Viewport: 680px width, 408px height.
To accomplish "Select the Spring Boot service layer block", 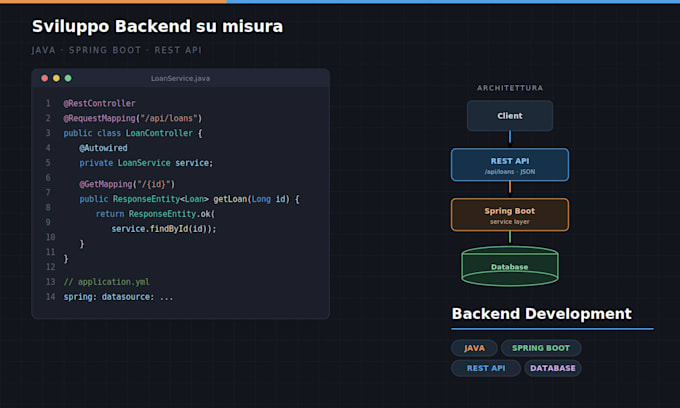I will [510, 215].
